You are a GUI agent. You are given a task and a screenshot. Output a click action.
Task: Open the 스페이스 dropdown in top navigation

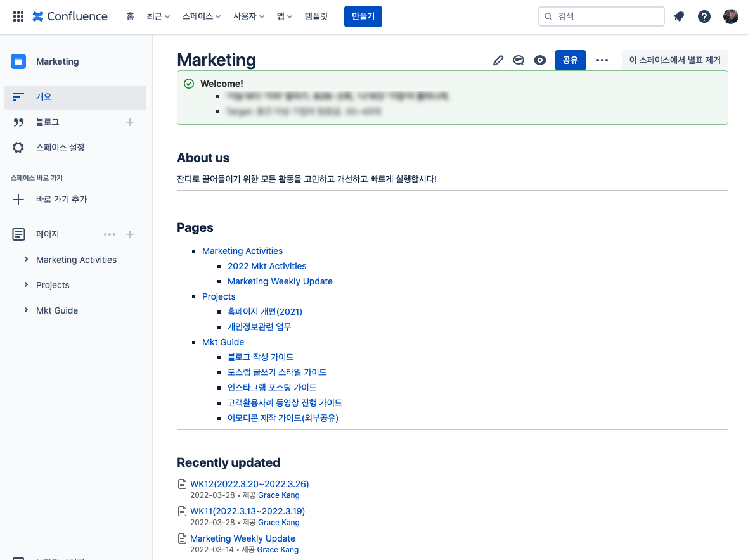(201, 16)
